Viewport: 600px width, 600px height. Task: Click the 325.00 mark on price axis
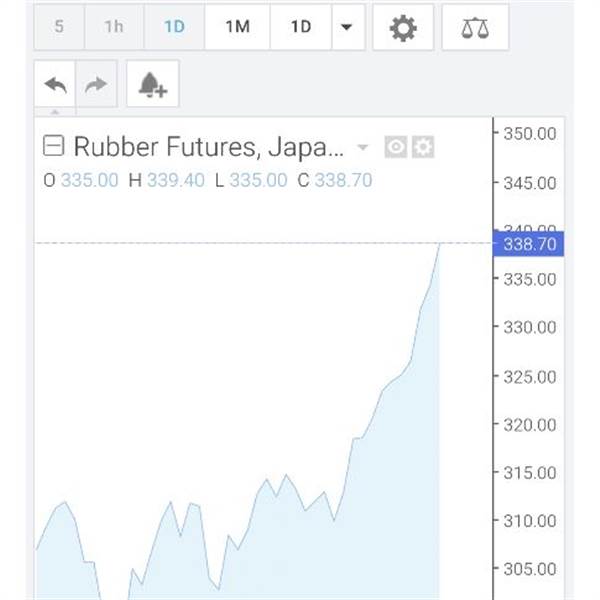tap(530, 377)
